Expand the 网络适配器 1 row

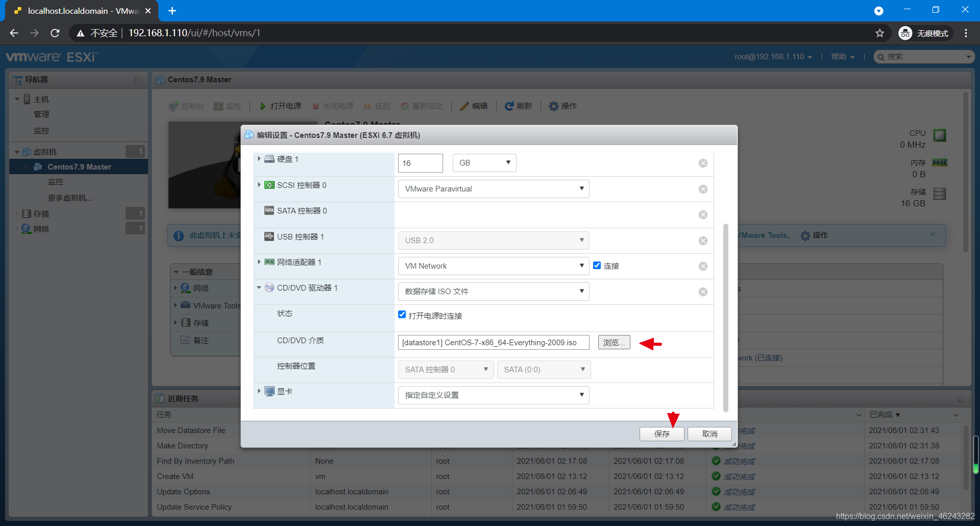259,261
